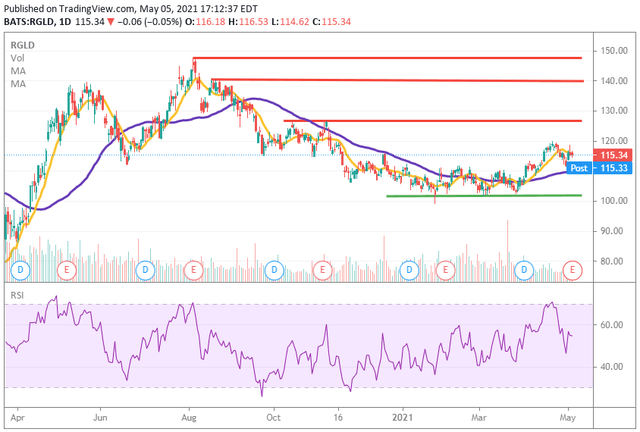The height and width of the screenshot is (432, 640).
Task: Select the green support line near 102
Action: click(484, 196)
